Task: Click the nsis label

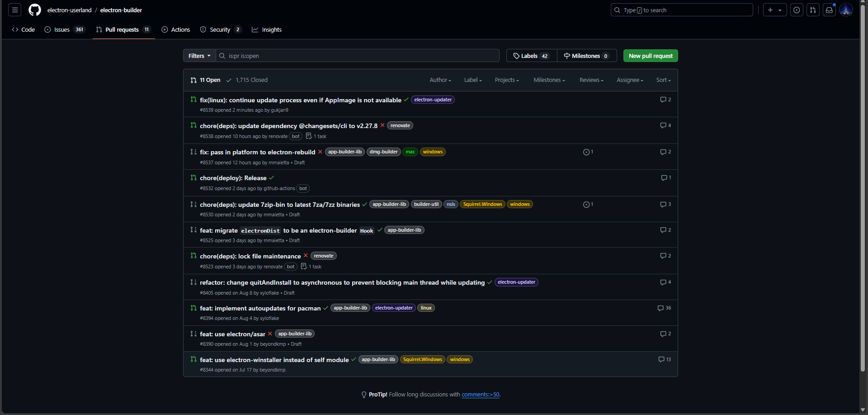Action: pyautogui.click(x=451, y=205)
